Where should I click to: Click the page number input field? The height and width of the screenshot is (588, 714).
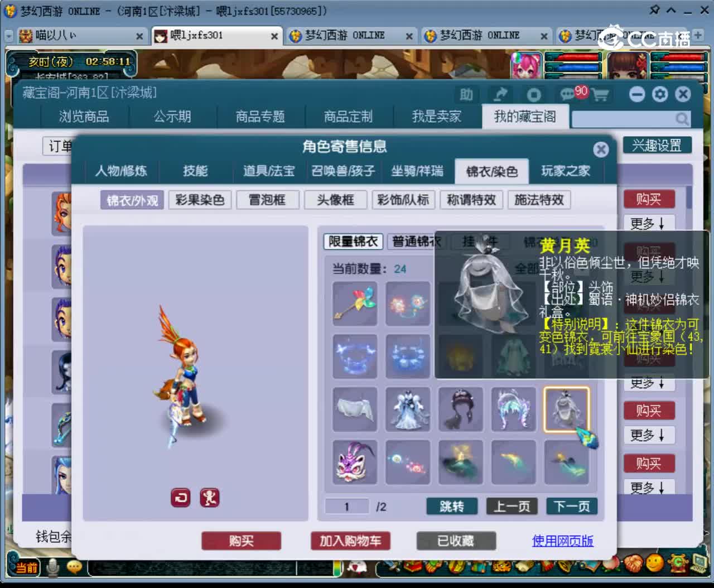point(346,507)
